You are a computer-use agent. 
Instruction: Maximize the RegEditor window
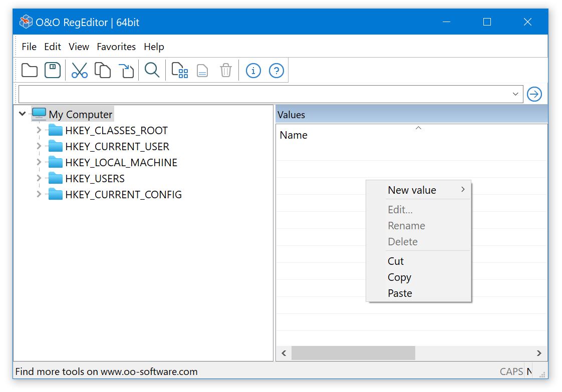487,22
